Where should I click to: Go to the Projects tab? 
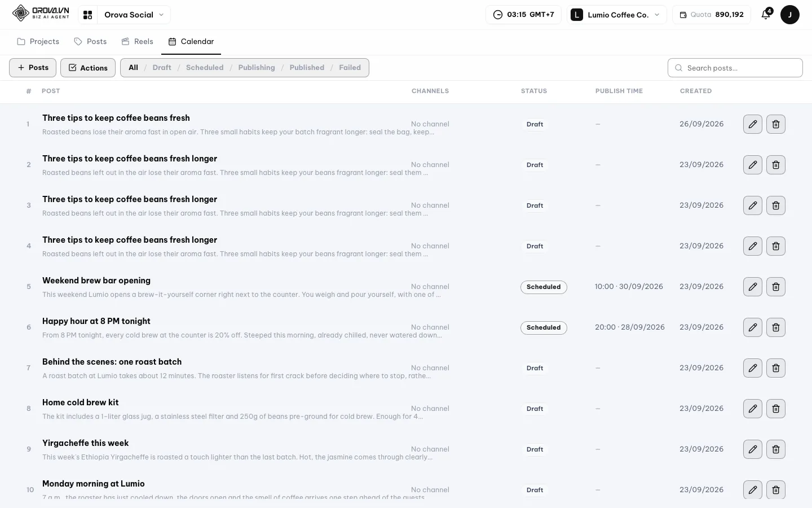tap(38, 42)
